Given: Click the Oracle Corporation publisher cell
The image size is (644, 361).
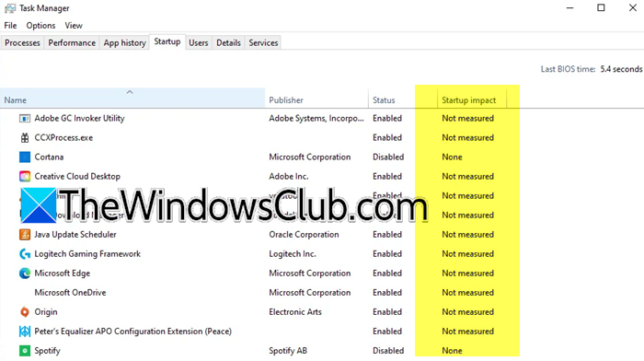Looking at the screenshot, I should coord(304,234).
